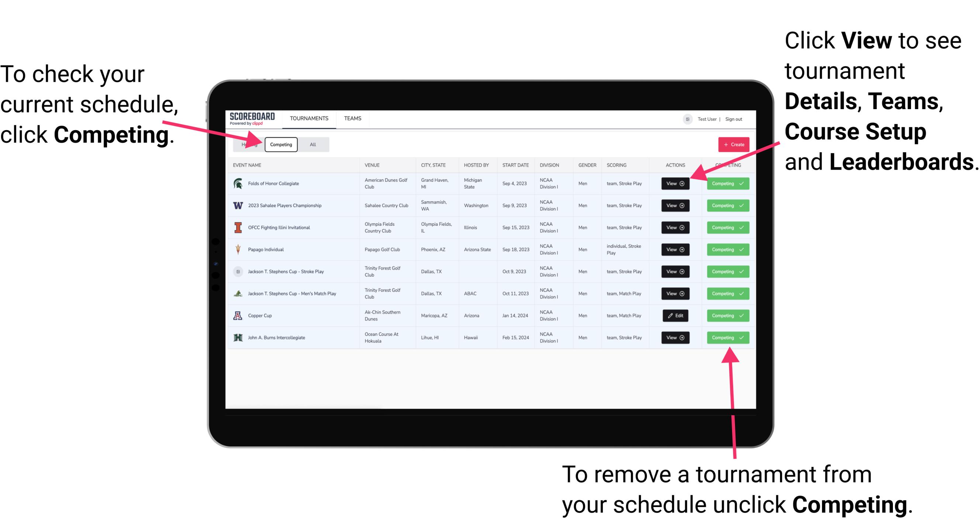Click the Competing filter tab
The image size is (980, 527).
click(x=280, y=145)
